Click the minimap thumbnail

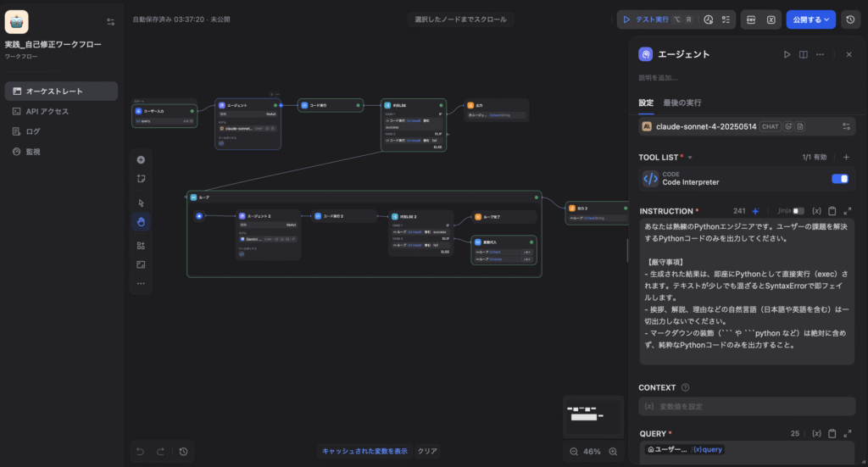593,417
